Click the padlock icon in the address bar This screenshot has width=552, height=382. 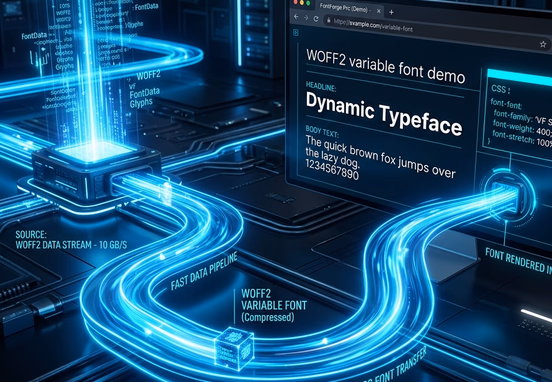click(x=328, y=20)
